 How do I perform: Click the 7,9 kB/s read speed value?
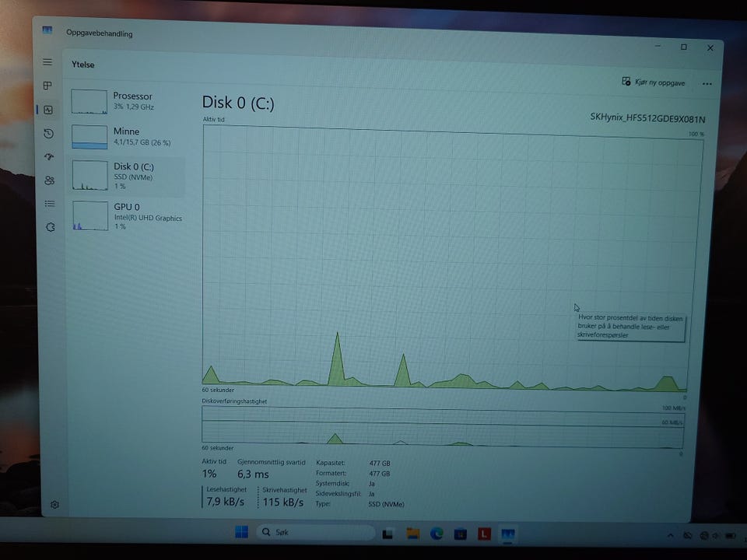226,502
